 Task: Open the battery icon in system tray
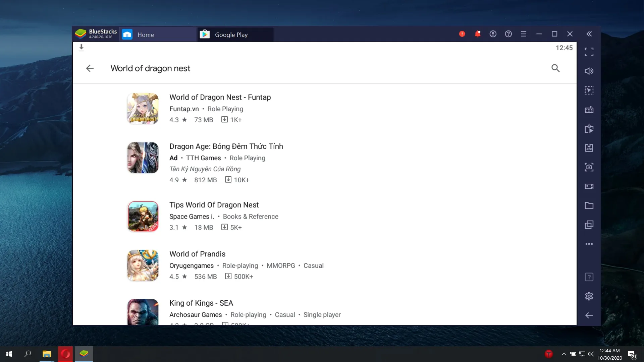[x=573, y=354]
